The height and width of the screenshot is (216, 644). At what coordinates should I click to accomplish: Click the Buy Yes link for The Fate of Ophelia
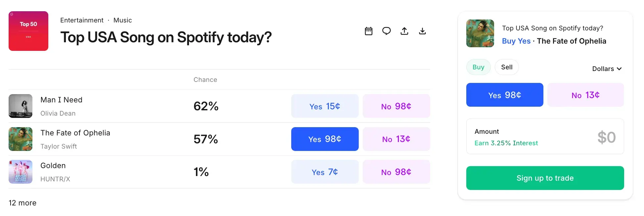tap(516, 41)
